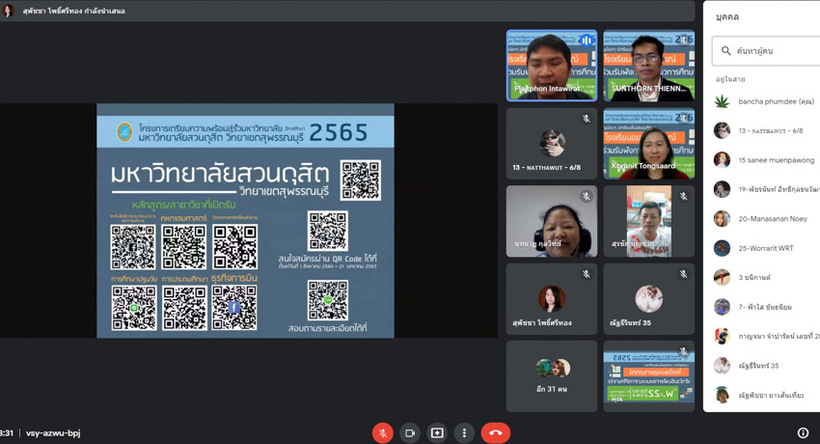Click the avatar of participant starting with 19
This screenshot has width=820, height=444.
(722, 189)
